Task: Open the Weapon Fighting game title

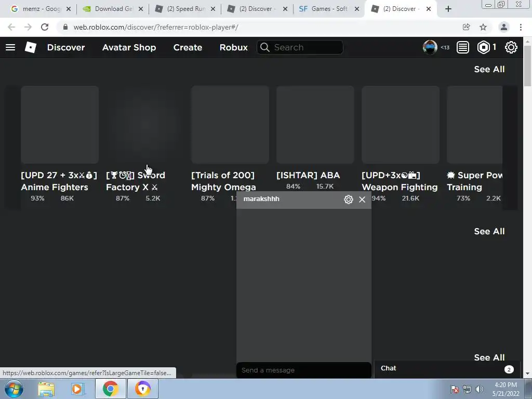Action: (x=400, y=181)
